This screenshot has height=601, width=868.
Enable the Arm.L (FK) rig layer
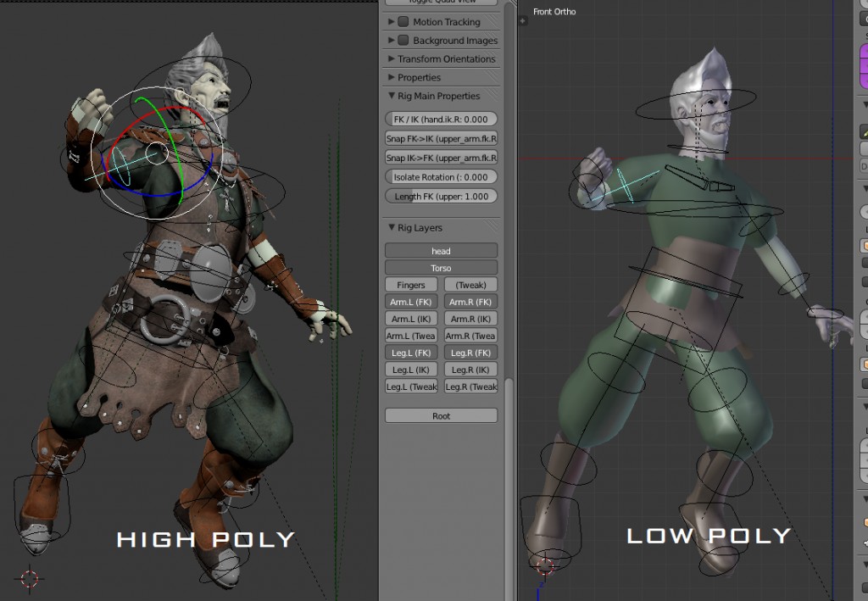[x=411, y=301]
